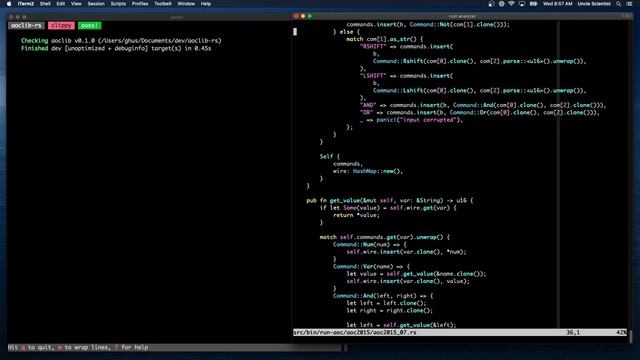Open the Toolbelt menu
This screenshot has height=360, width=640.
162,4
